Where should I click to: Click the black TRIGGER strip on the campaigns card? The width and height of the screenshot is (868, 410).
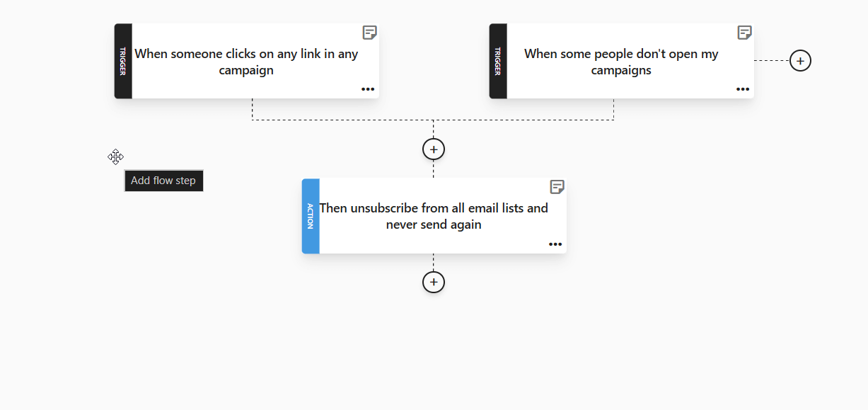click(497, 61)
